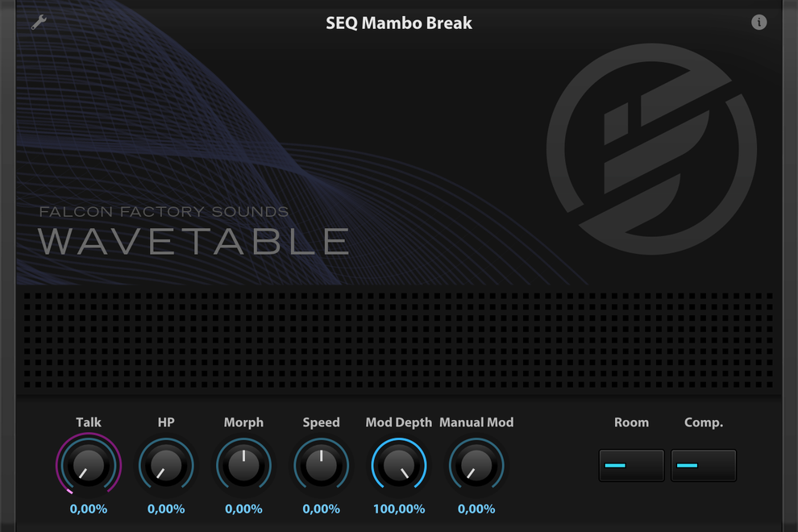Click the Speed value 0,00%
Screen dimensions: 798x532
click(321, 509)
